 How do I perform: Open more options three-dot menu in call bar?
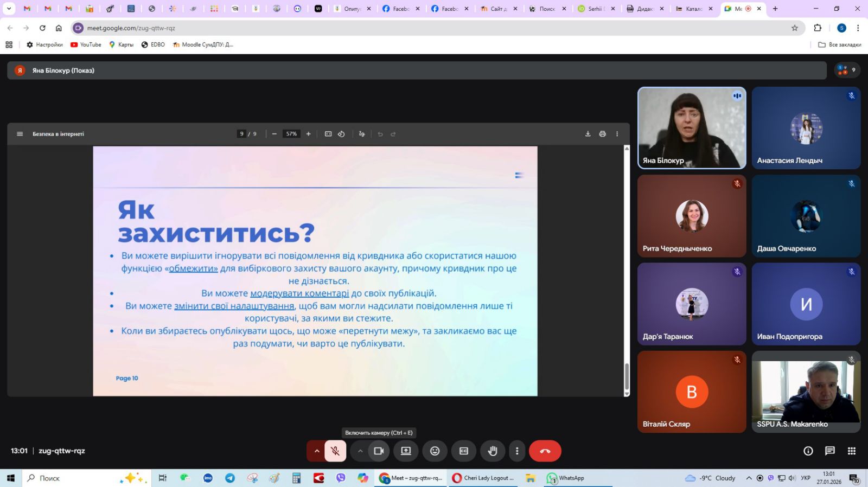(x=516, y=451)
